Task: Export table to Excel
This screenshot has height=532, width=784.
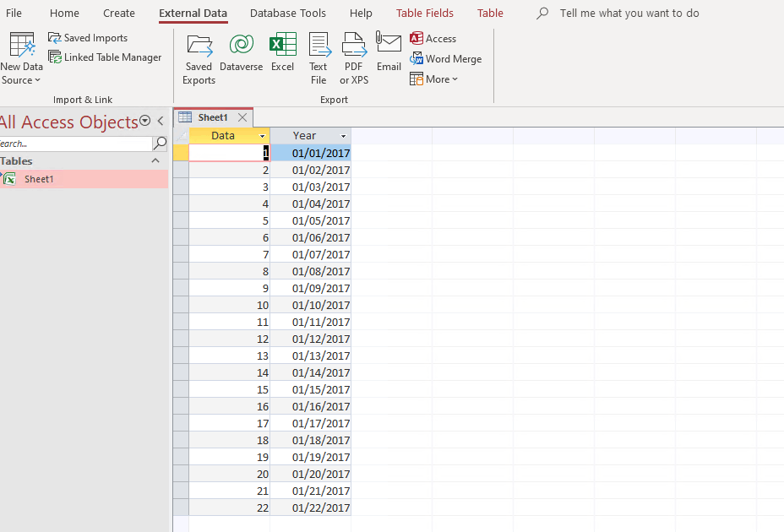Action: [282, 53]
